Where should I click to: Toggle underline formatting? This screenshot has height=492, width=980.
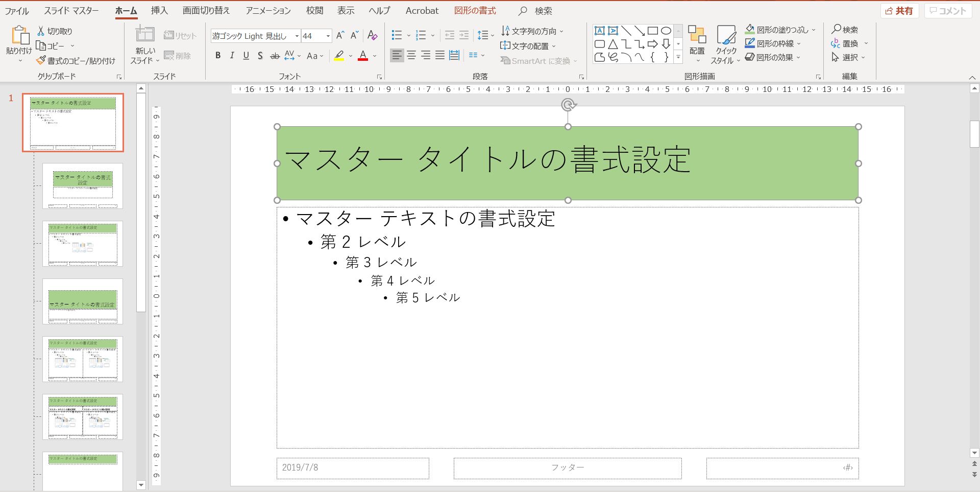click(246, 56)
